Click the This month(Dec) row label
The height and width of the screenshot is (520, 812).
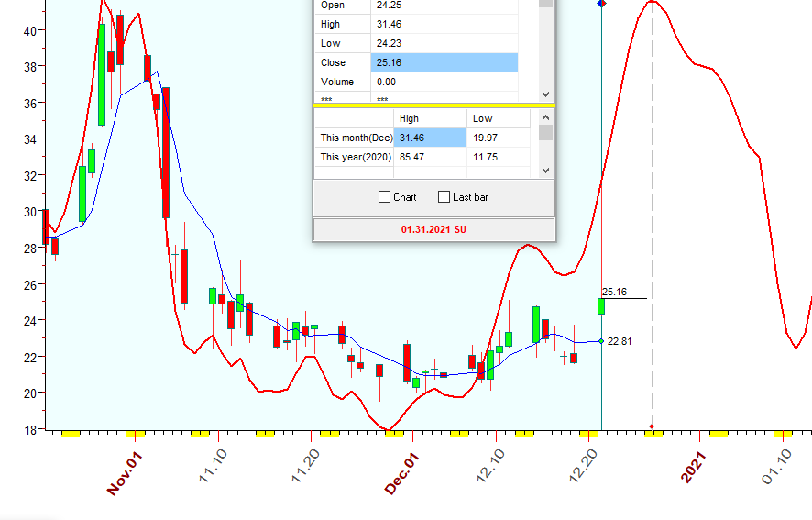pos(354,138)
